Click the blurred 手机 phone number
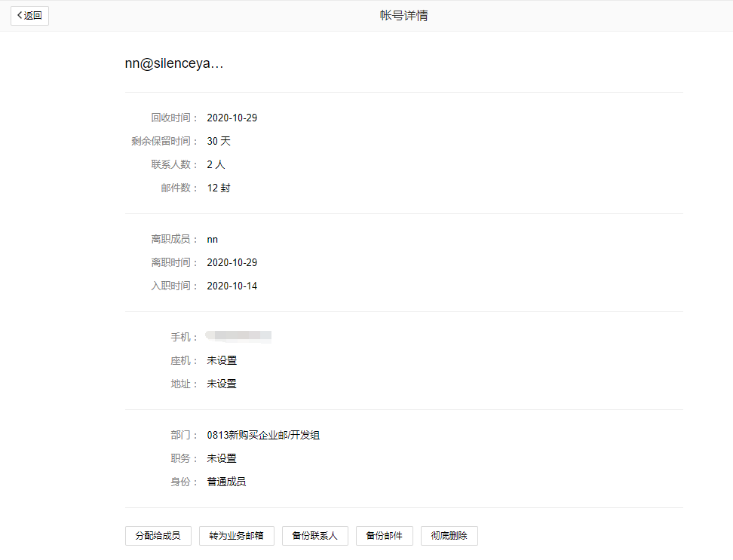 pos(239,337)
